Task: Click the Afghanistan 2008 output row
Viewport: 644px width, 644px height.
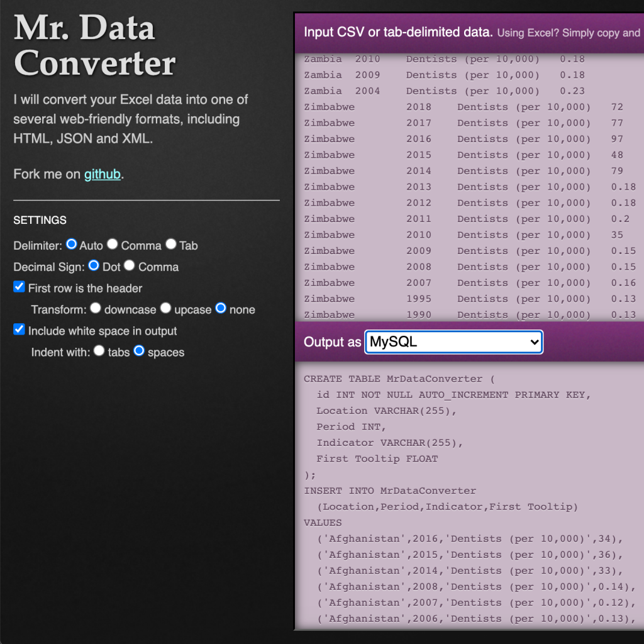Action: [476, 587]
